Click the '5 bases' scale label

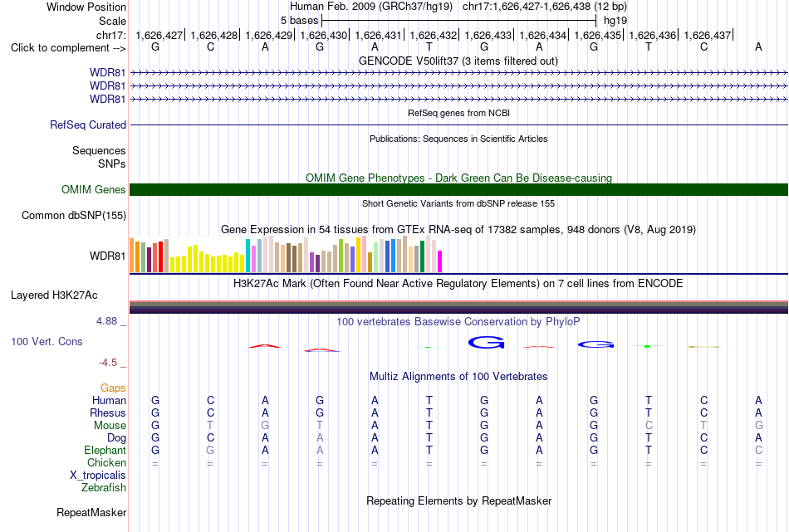coord(299,21)
